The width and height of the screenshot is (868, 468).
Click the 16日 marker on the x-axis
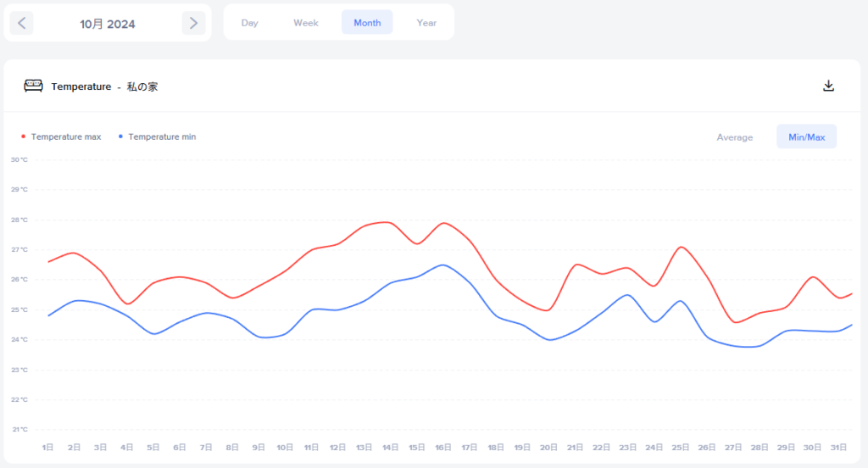(x=443, y=447)
